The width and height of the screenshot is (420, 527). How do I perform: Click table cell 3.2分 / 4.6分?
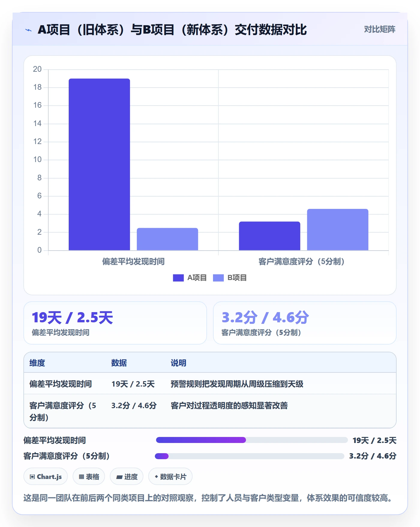tap(134, 405)
